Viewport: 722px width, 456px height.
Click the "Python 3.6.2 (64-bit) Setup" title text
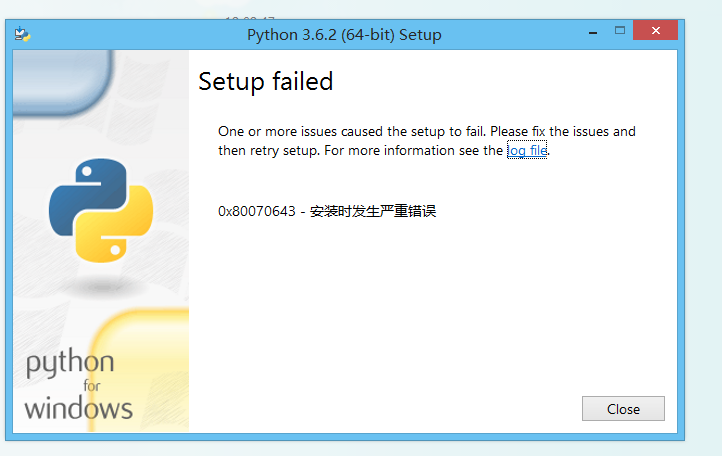[344, 35]
